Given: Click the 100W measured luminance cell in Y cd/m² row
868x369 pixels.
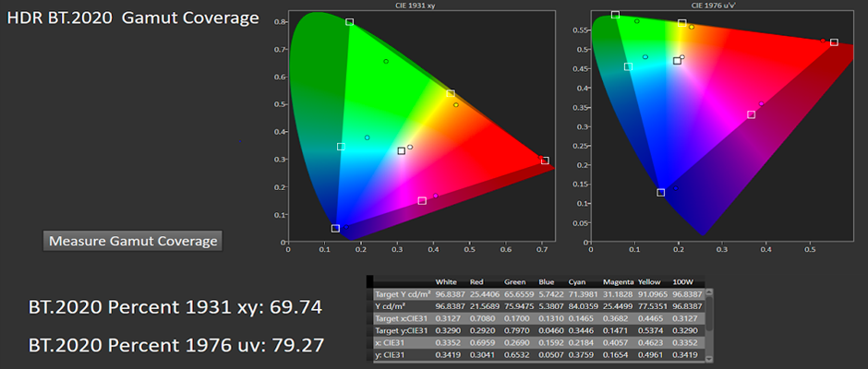Looking at the screenshot, I should tap(687, 306).
